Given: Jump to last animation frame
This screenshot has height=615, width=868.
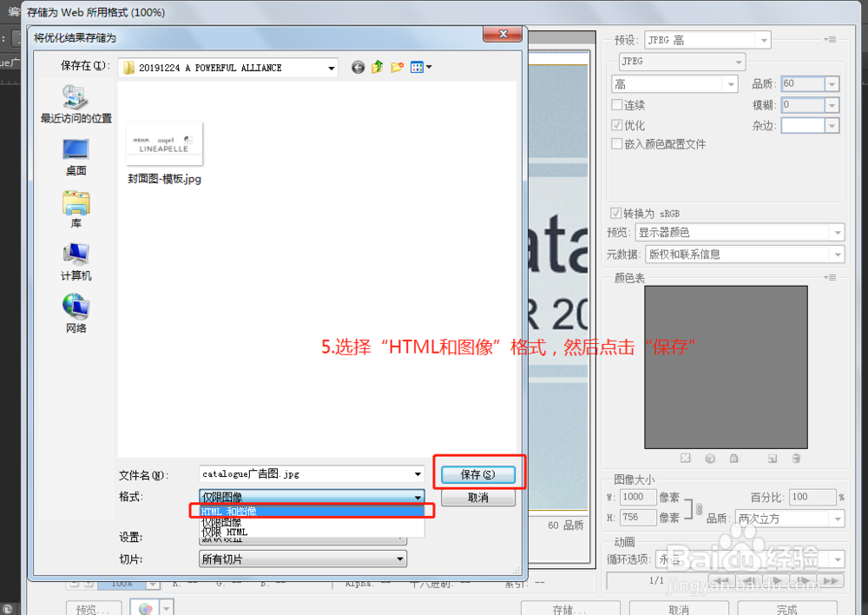Looking at the screenshot, I should [831, 580].
